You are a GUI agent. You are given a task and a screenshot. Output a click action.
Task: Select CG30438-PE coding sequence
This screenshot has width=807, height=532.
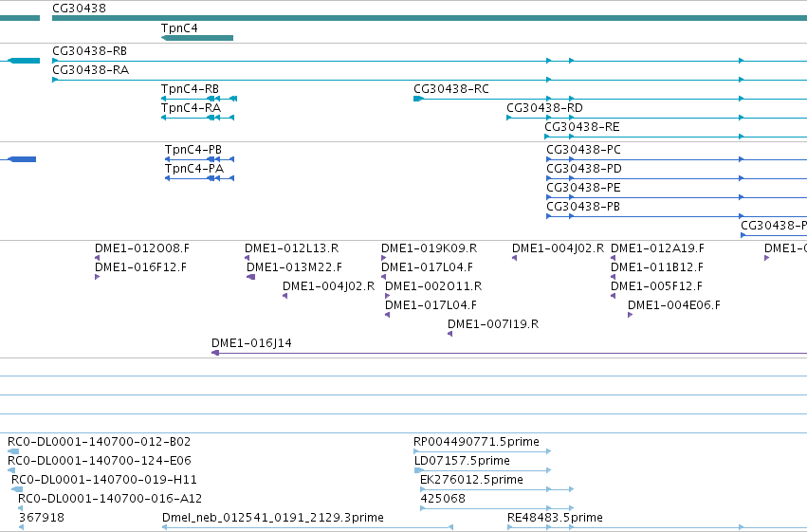[x=676, y=197]
